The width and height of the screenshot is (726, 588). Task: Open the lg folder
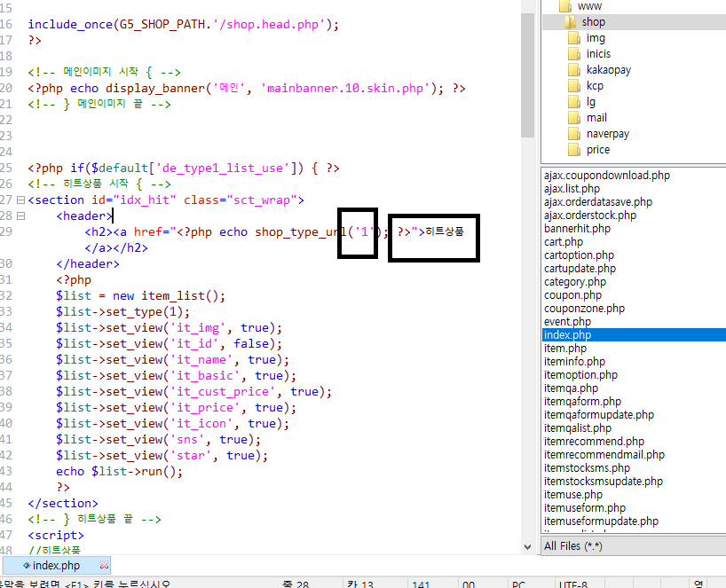coord(591,102)
